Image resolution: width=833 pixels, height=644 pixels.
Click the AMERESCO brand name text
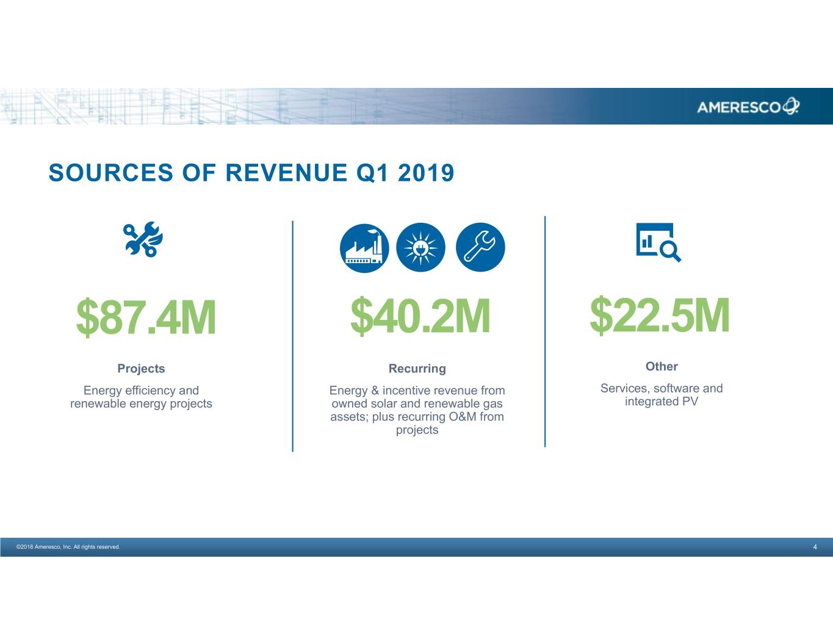coord(738,107)
